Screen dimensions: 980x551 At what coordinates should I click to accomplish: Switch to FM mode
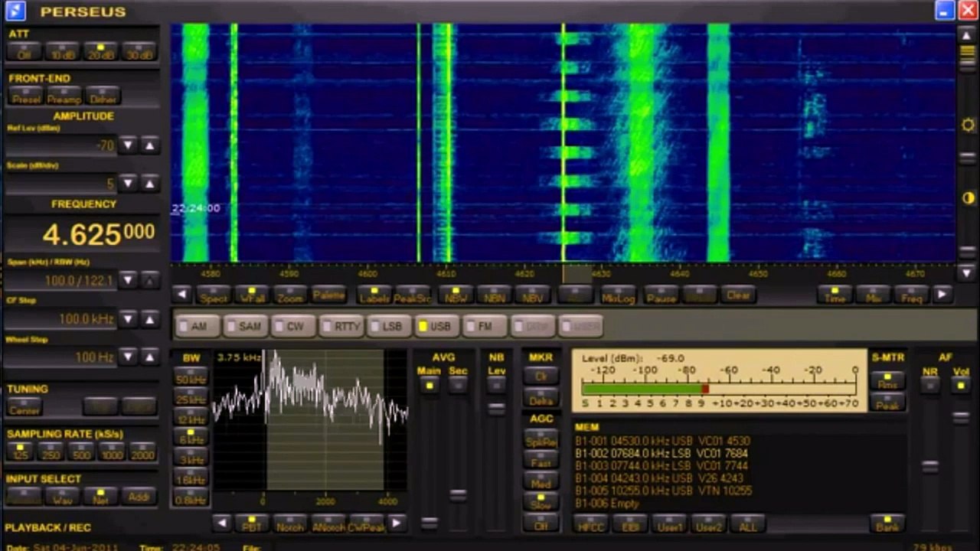click(483, 326)
